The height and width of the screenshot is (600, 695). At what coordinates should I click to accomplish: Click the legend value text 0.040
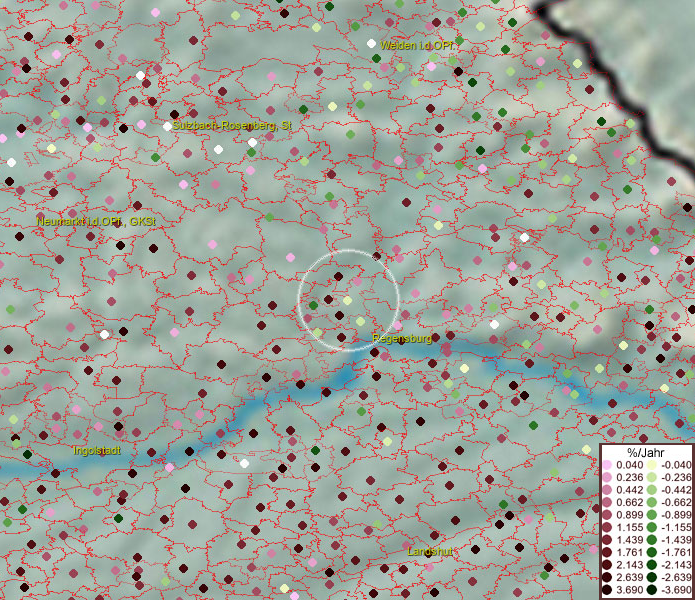point(629,465)
